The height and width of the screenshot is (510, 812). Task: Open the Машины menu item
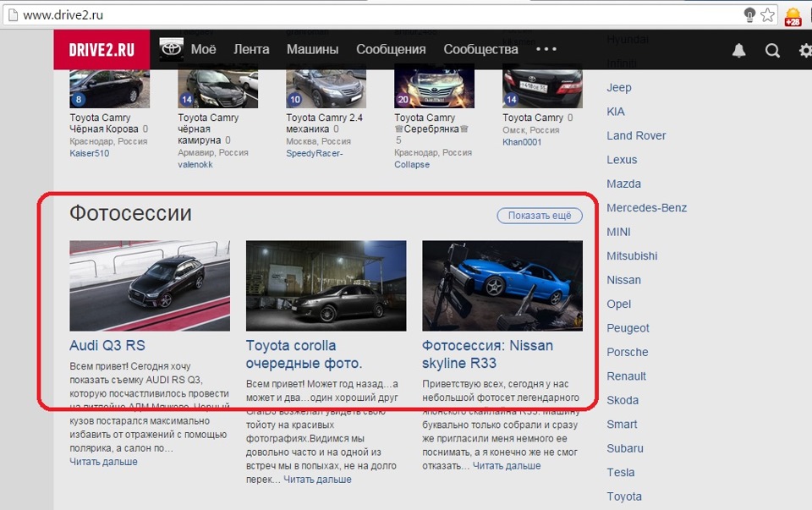point(312,49)
